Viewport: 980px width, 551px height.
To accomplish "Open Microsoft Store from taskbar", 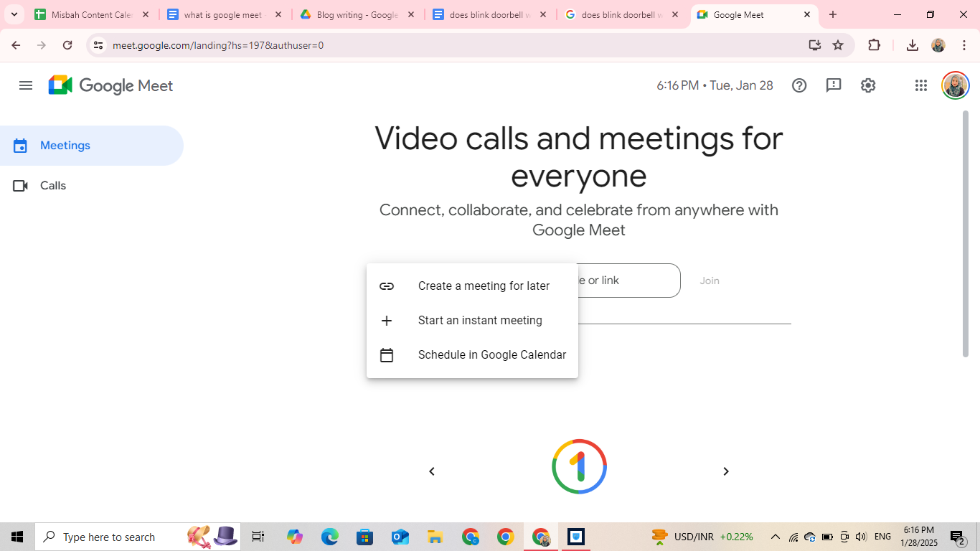I will pyautogui.click(x=365, y=537).
